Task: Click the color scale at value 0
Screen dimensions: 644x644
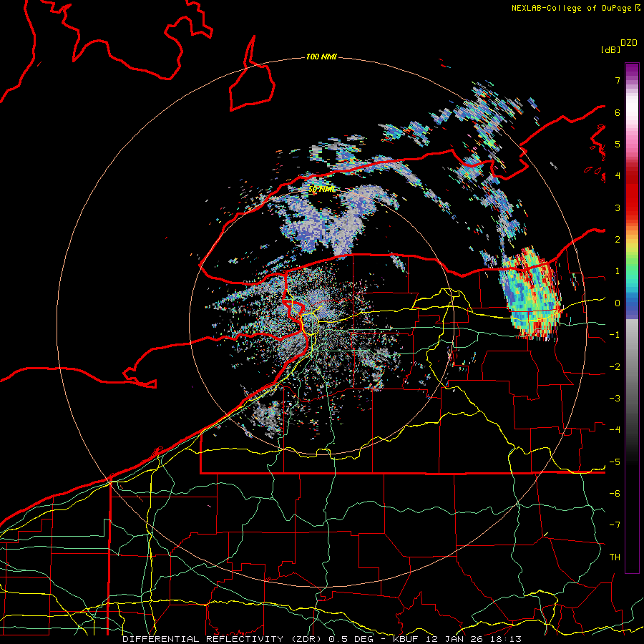Action: [632, 303]
